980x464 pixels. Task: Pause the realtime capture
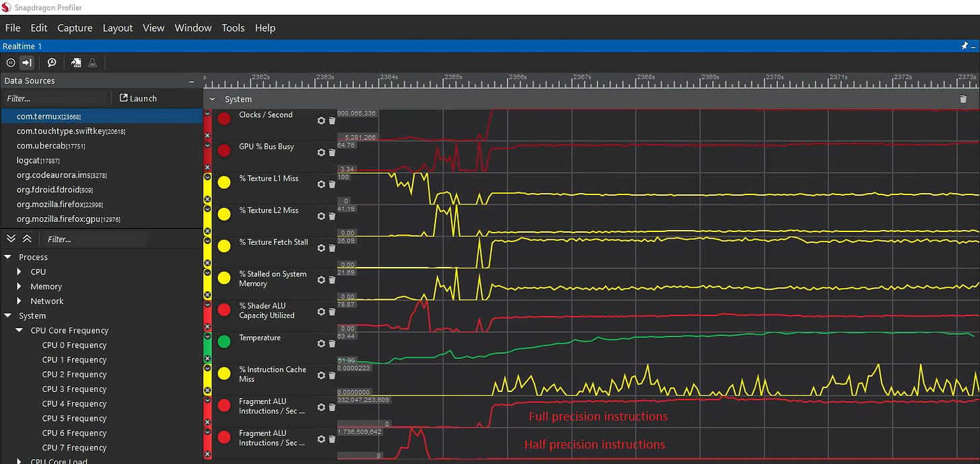(11, 63)
